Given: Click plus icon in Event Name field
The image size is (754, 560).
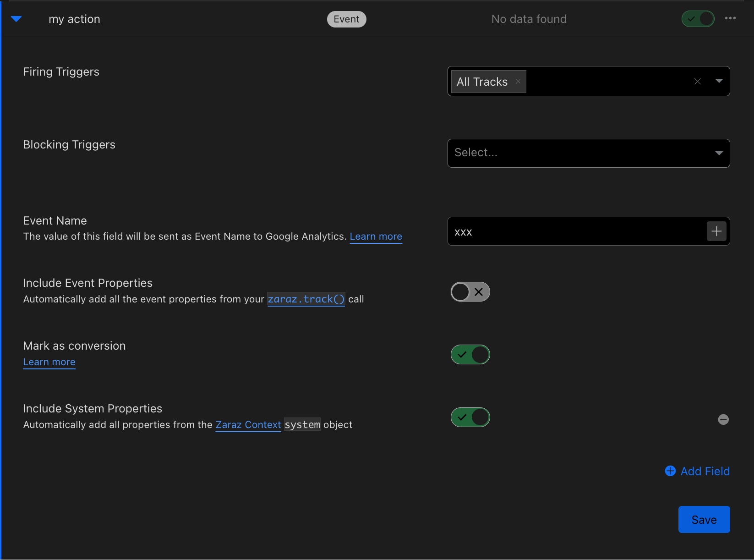Looking at the screenshot, I should click(716, 231).
